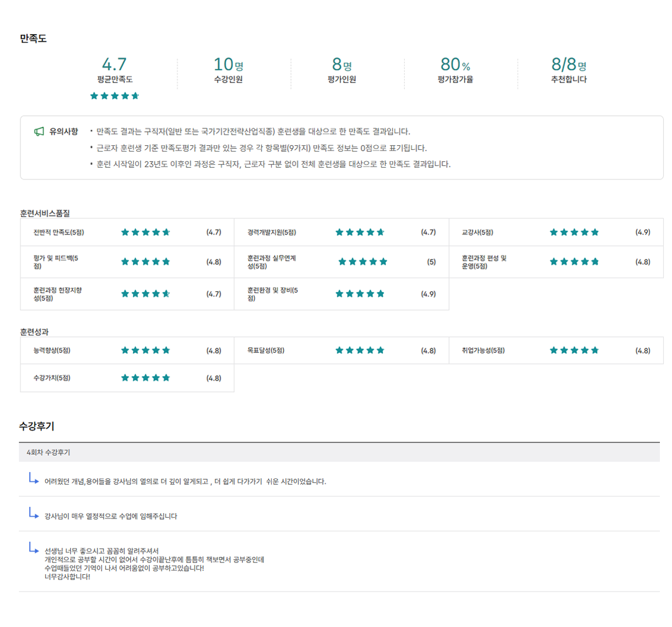Click the 10명 수강인원 statistic

[228, 71]
